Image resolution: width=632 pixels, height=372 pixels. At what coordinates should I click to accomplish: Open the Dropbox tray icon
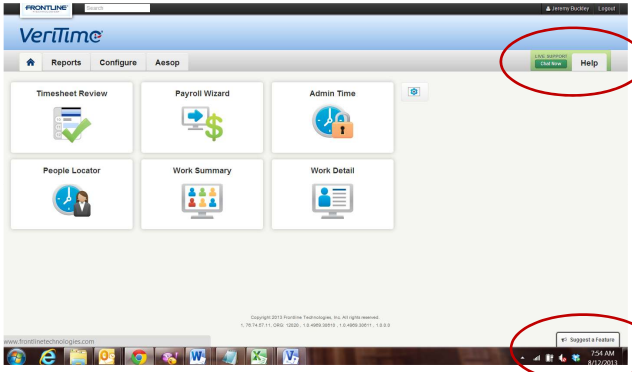coord(576,357)
